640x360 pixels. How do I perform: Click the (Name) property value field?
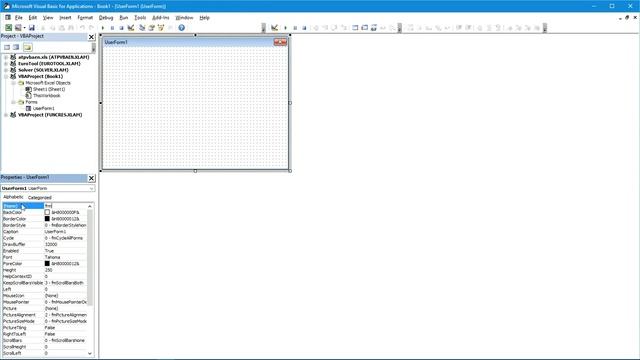[x=65, y=206]
